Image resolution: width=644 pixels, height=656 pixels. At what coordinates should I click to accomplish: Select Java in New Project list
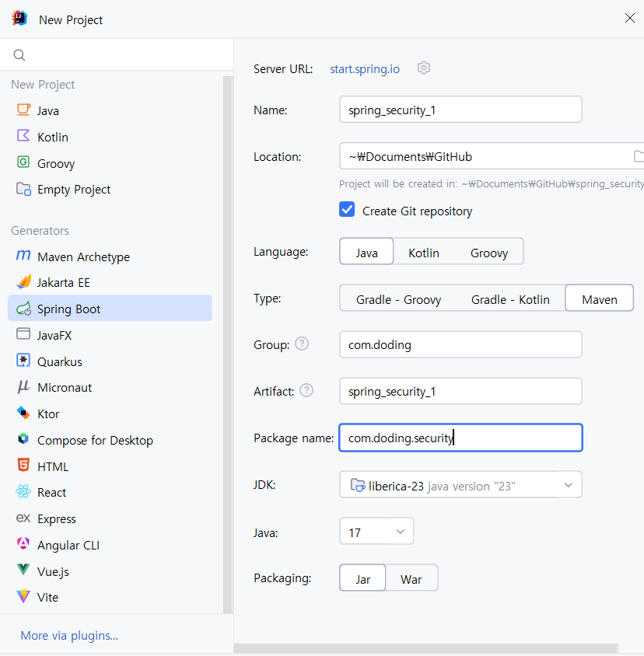pyautogui.click(x=110, y=110)
